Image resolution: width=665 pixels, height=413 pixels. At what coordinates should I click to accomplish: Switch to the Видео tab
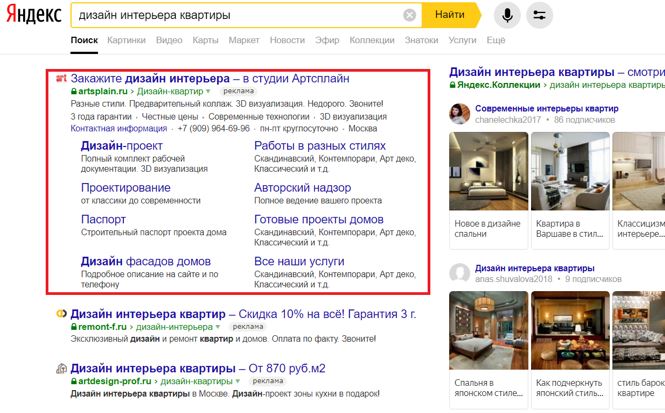169,40
